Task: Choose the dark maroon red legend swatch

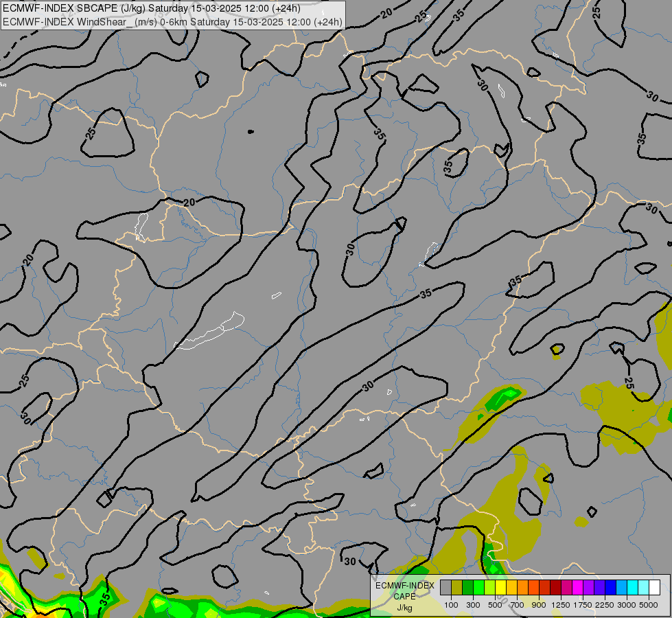Action: coord(555,588)
